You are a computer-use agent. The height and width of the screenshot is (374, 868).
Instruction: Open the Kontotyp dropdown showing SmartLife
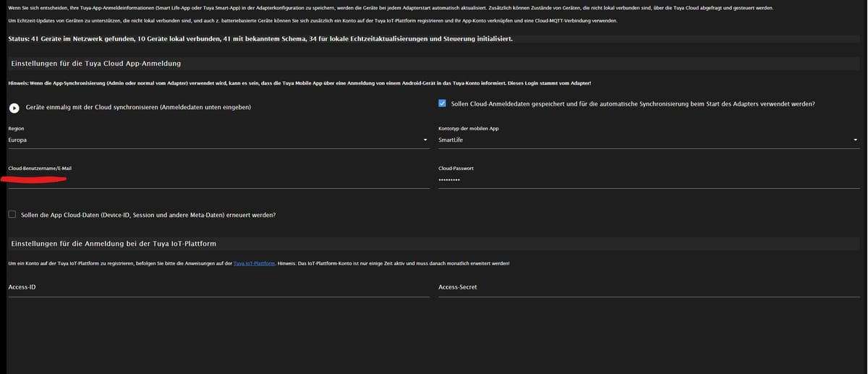pyautogui.click(x=649, y=140)
